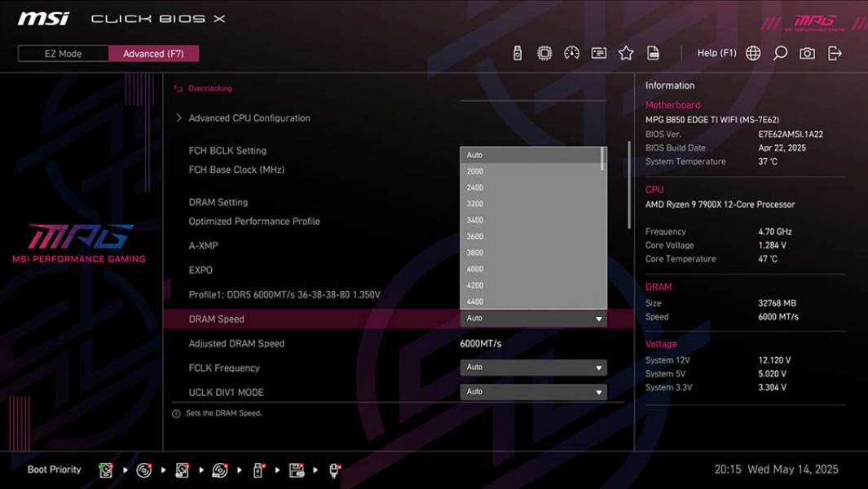Click the document file icon in the toolbar

pos(653,53)
